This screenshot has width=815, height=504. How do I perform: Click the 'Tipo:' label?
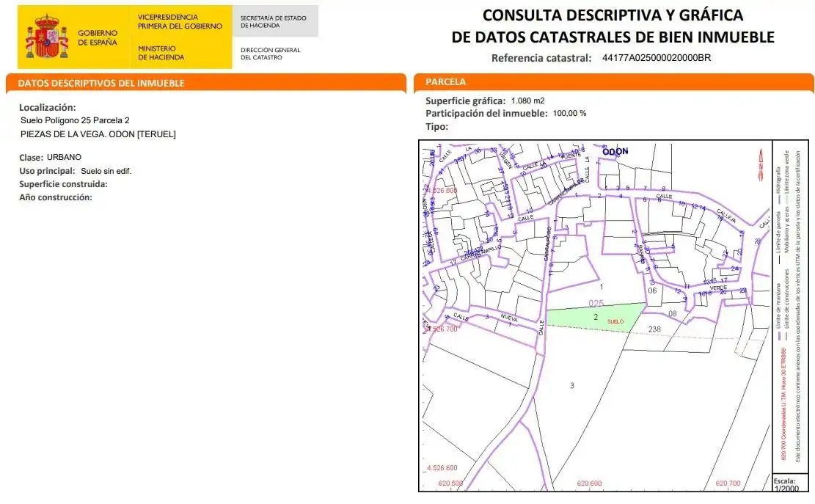point(436,126)
